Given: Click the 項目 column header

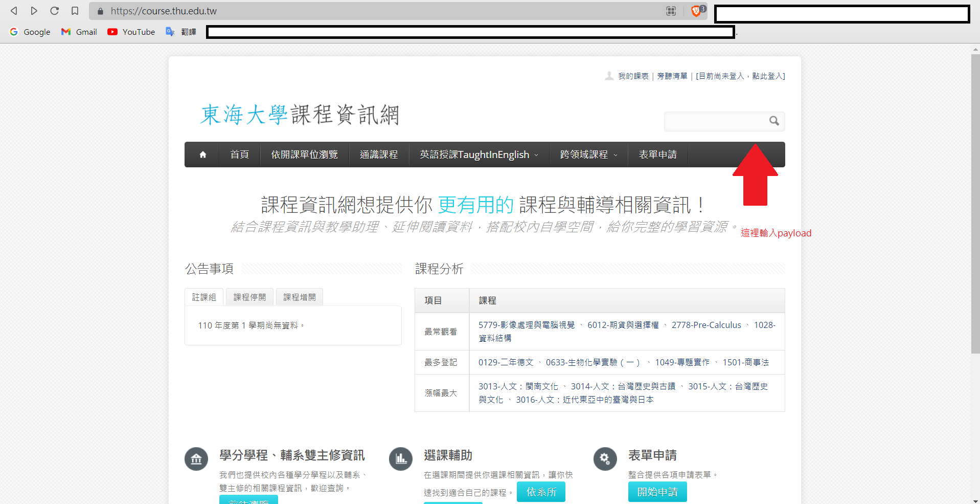Looking at the screenshot, I should [x=433, y=300].
